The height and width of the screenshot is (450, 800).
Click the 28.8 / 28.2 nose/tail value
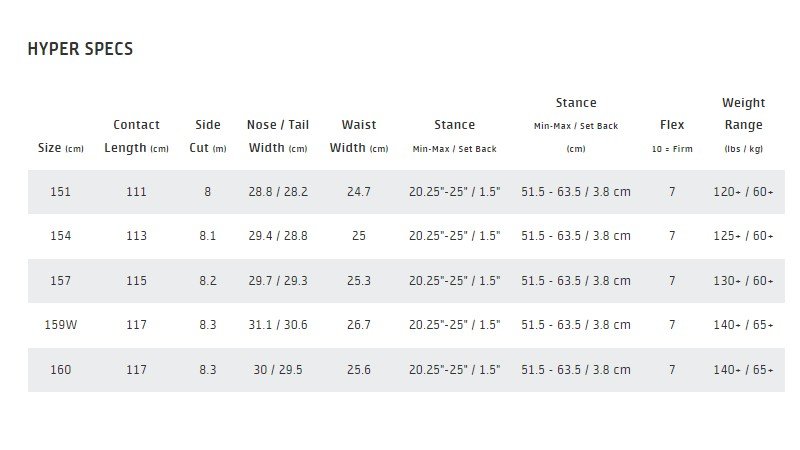pyautogui.click(x=277, y=191)
